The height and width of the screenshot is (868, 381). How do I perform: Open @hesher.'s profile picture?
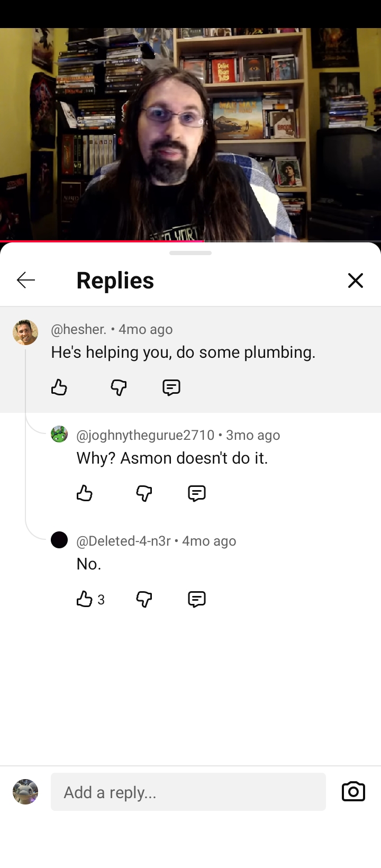tap(25, 332)
